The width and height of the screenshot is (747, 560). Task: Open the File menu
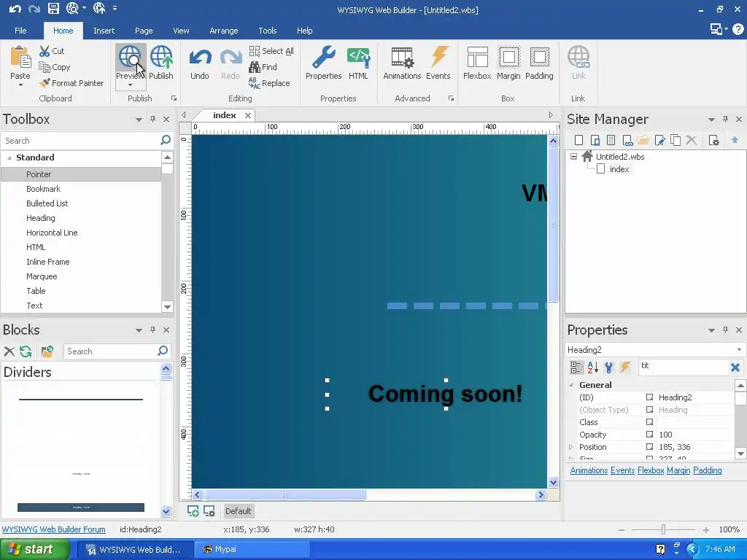(x=20, y=31)
